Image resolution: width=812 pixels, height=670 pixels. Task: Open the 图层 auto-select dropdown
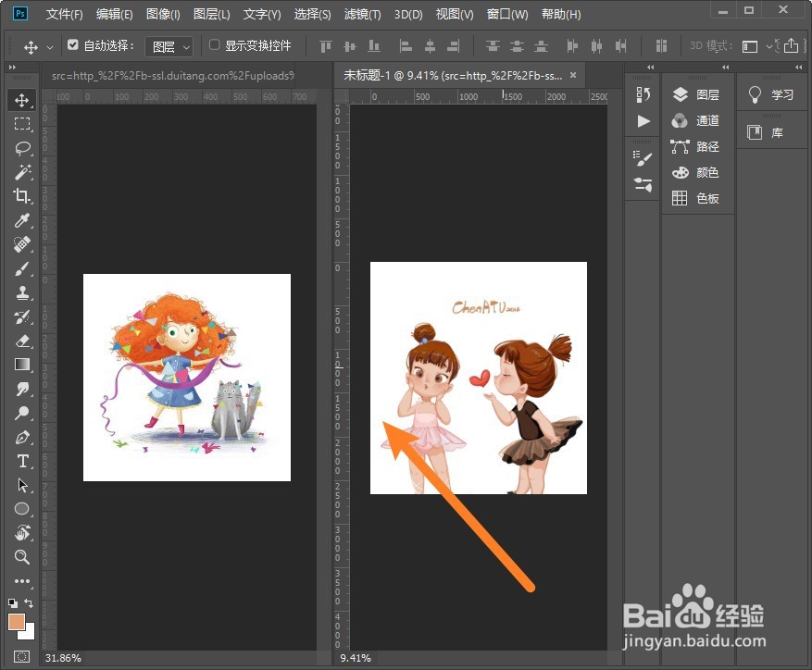pyautogui.click(x=169, y=46)
